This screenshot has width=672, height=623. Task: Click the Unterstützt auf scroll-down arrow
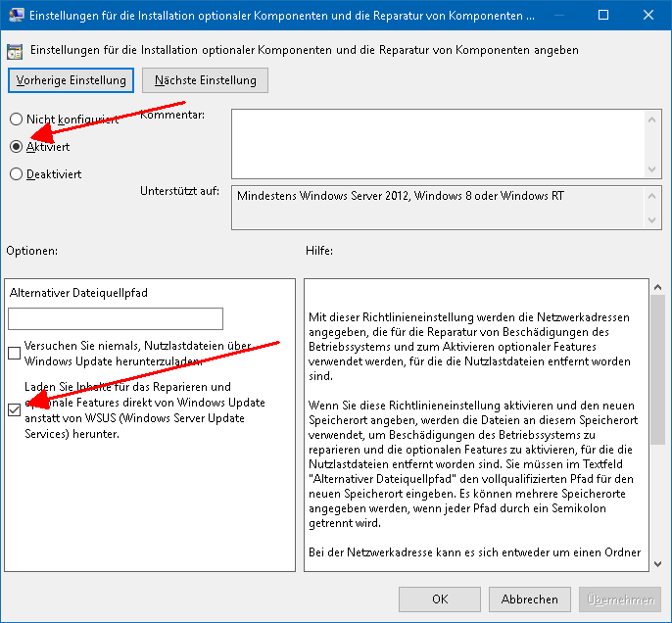pos(652,221)
